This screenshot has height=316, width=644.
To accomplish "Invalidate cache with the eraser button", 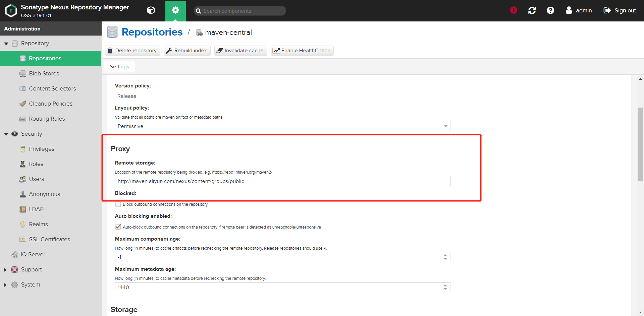I will [240, 51].
